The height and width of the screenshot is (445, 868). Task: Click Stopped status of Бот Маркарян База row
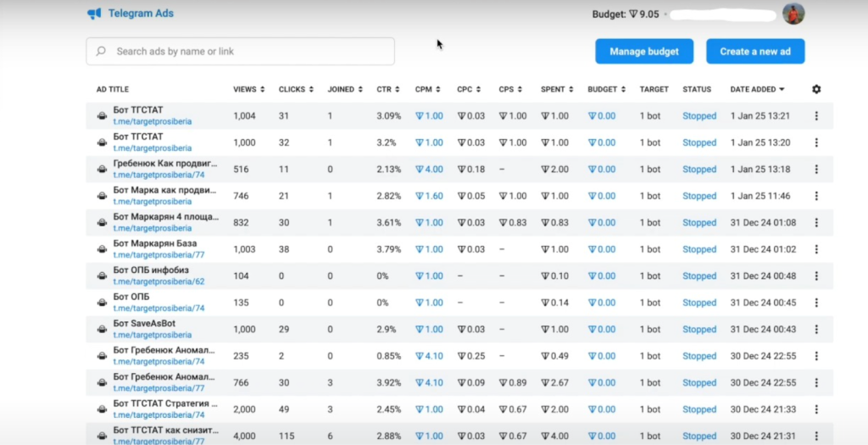699,249
